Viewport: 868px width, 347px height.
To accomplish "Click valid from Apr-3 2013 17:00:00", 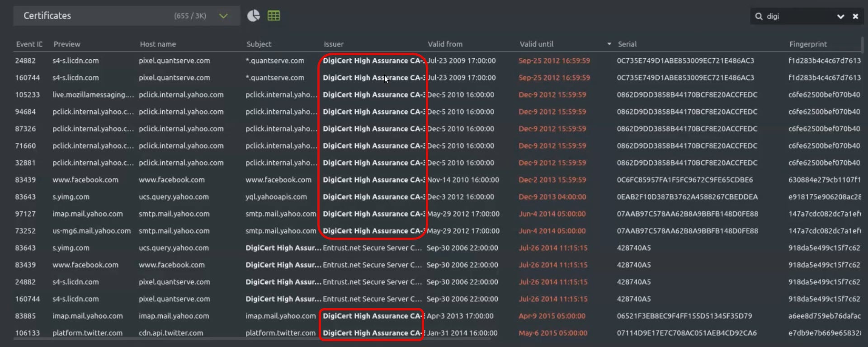I will pos(460,316).
